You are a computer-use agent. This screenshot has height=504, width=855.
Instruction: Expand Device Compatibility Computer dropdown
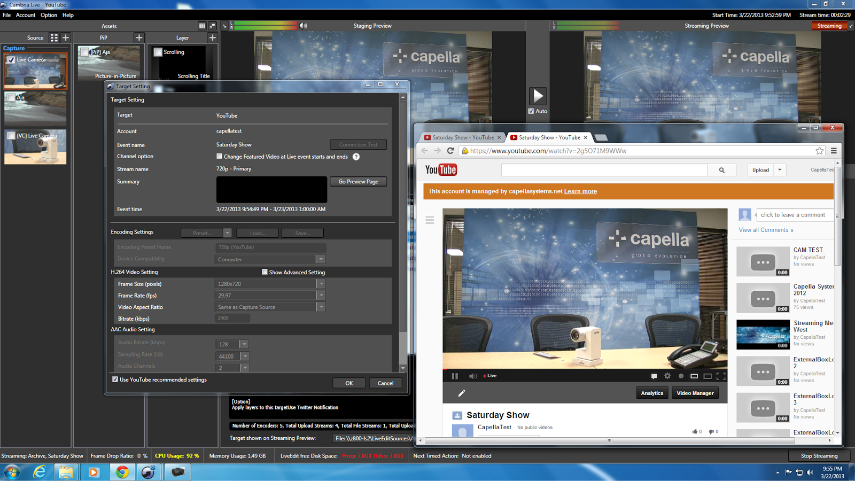(321, 259)
